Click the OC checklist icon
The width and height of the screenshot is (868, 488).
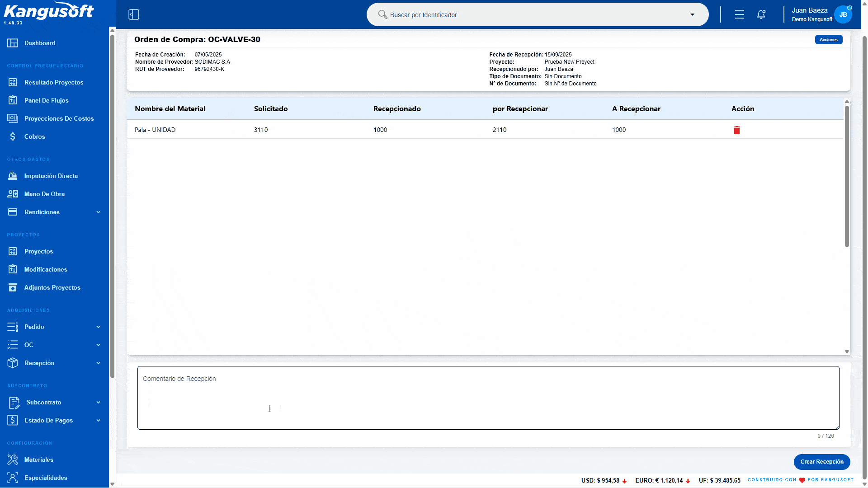13,345
